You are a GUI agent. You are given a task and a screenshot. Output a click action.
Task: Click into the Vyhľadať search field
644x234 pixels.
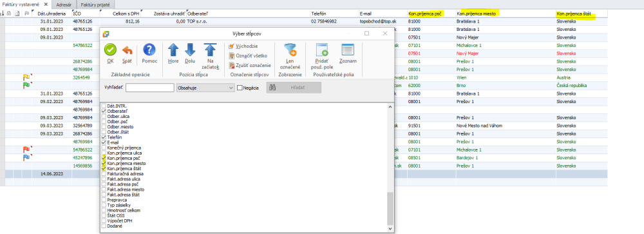click(x=149, y=88)
